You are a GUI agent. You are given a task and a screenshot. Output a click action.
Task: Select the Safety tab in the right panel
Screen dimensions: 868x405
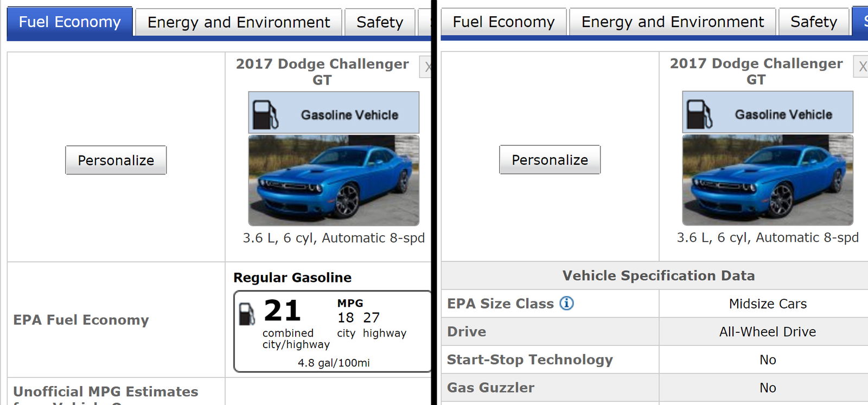(813, 22)
